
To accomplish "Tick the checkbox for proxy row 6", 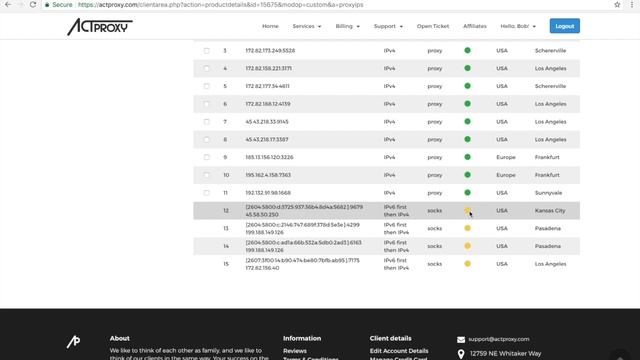I will (x=207, y=104).
